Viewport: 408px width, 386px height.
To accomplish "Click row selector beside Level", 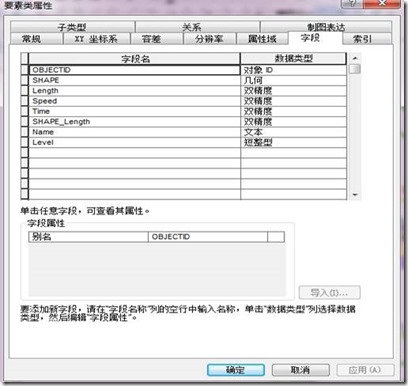I will pyautogui.click(x=25, y=142).
